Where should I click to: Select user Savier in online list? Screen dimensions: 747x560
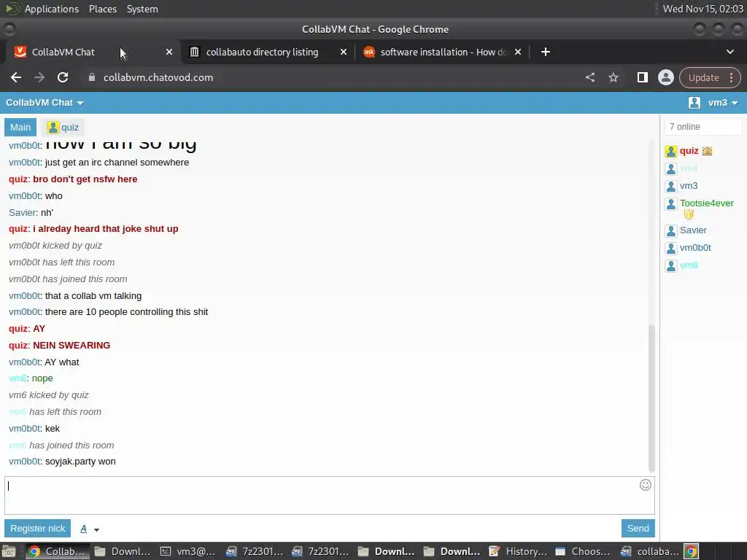click(x=693, y=230)
